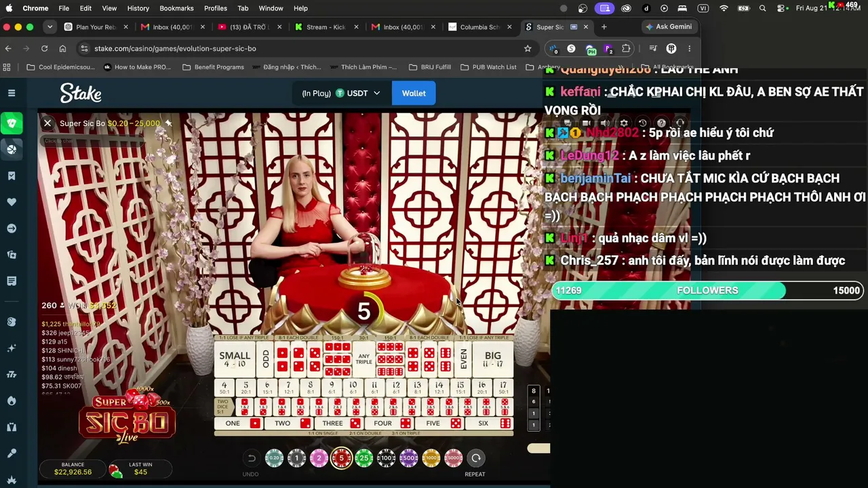
Task: Bet on ANY TRIPLE
Action: click(364, 359)
